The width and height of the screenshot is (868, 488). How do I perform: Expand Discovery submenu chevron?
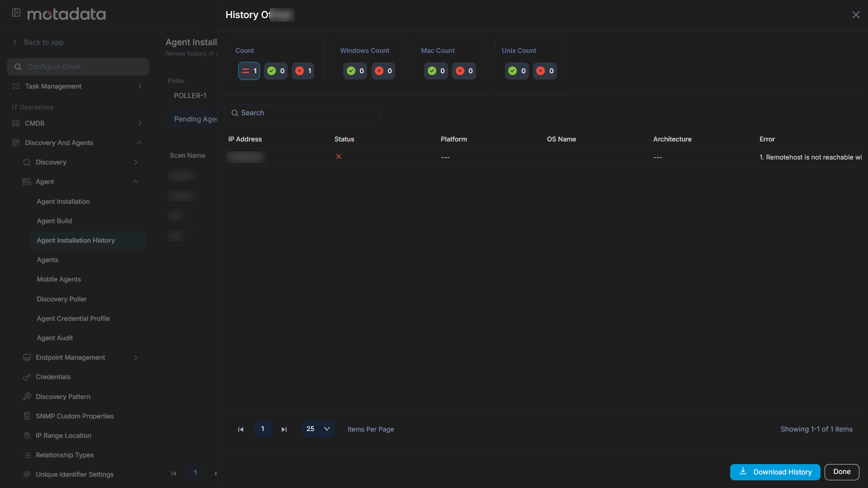(x=136, y=162)
